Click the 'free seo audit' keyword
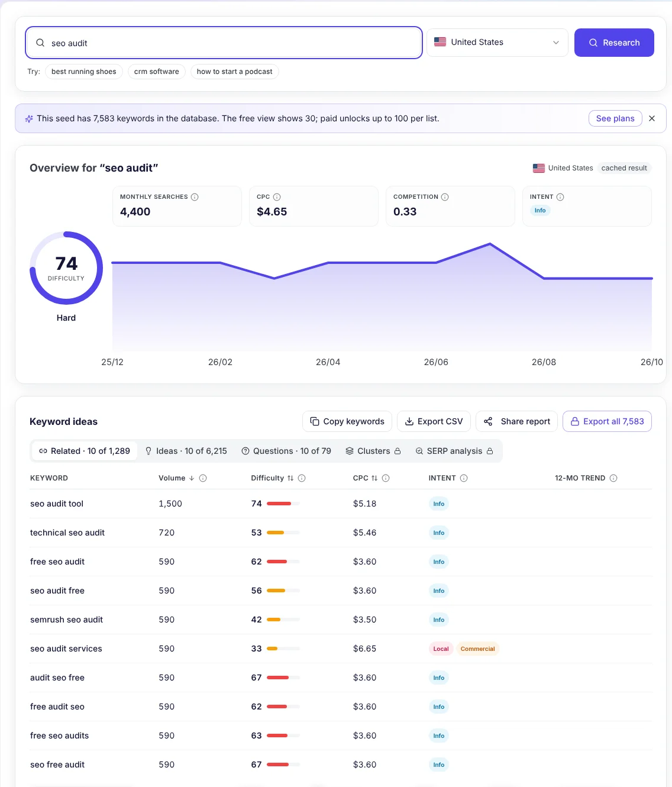 [x=57, y=562]
